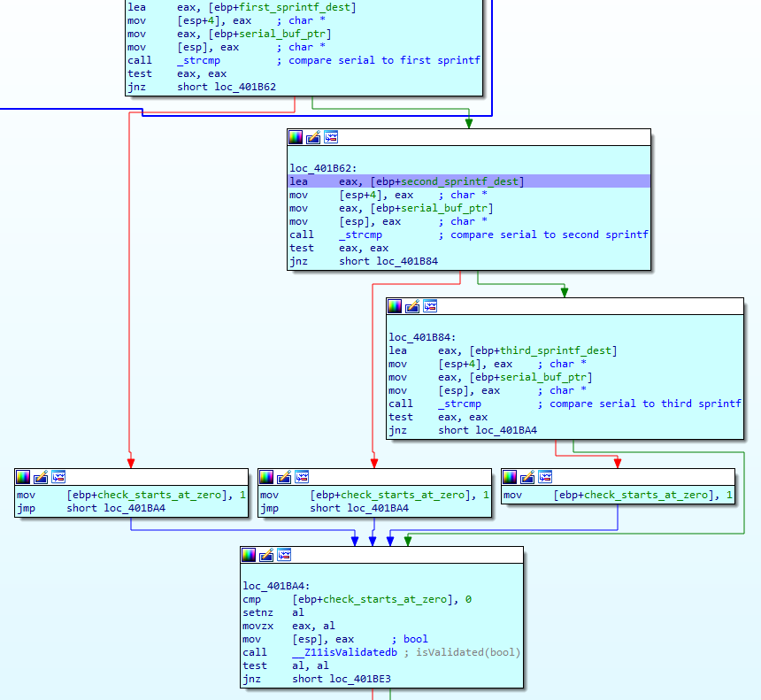Viewport: 761px width, 700px height.
Task: Click mov [esp], eax ; char * in loc_401B62 block
Action: click(388, 222)
